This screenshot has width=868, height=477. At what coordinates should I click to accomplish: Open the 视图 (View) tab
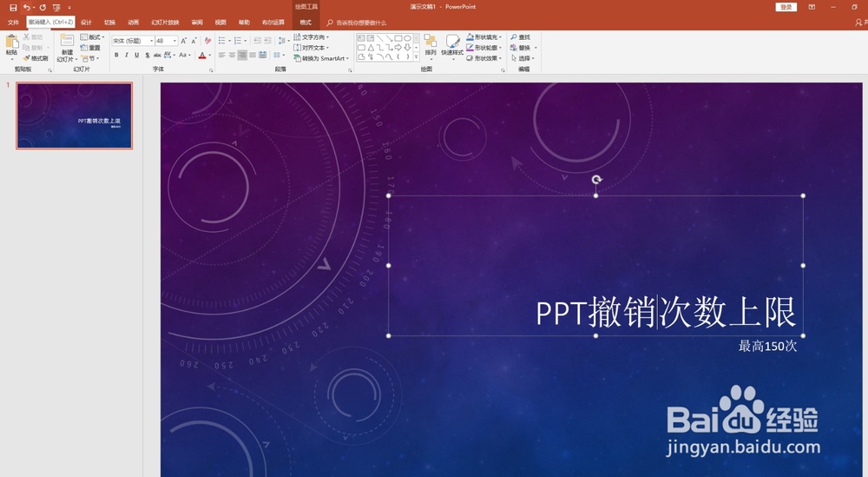tap(220, 23)
